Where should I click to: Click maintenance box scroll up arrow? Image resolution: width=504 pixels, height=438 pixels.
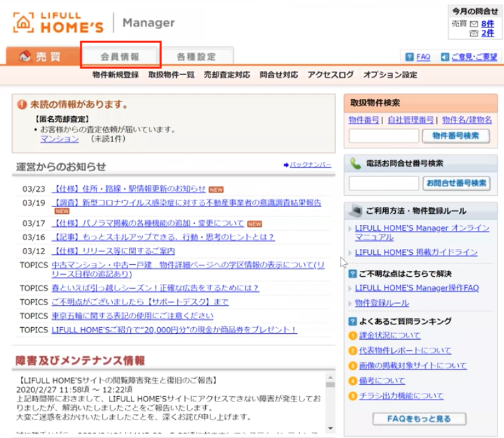pos(330,377)
